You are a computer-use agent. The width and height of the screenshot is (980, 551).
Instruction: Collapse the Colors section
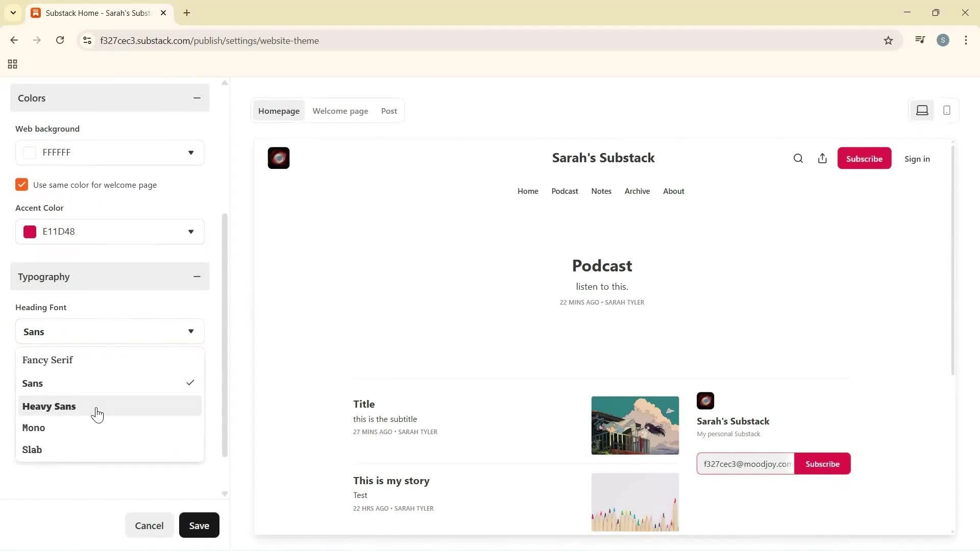coord(197,98)
